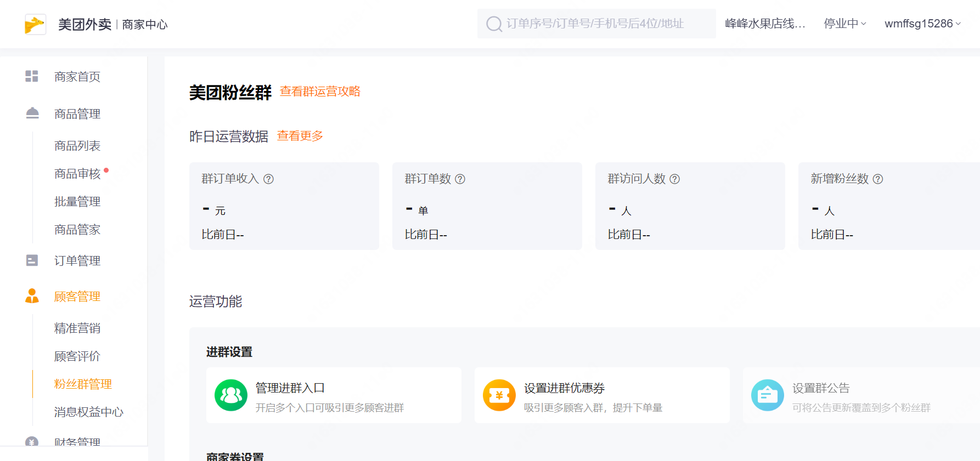Click the 群访问人数 data card
Screen dimensions: 980x461
(690, 206)
